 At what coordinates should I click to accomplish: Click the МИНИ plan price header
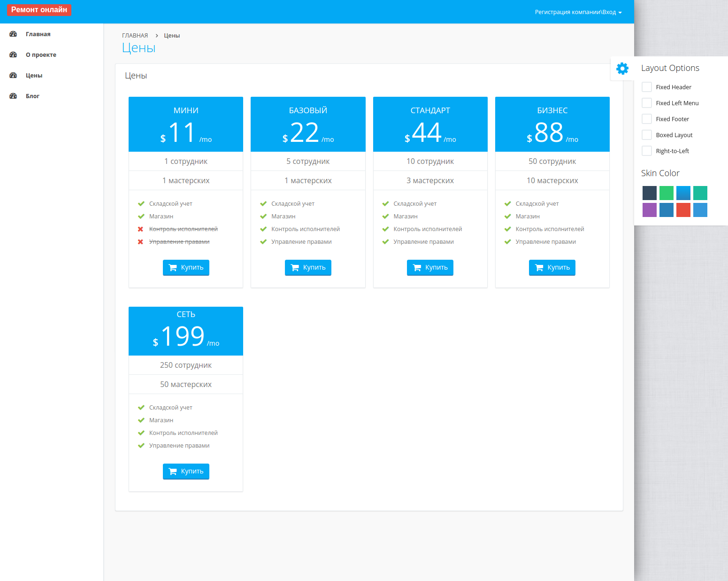[x=186, y=124]
